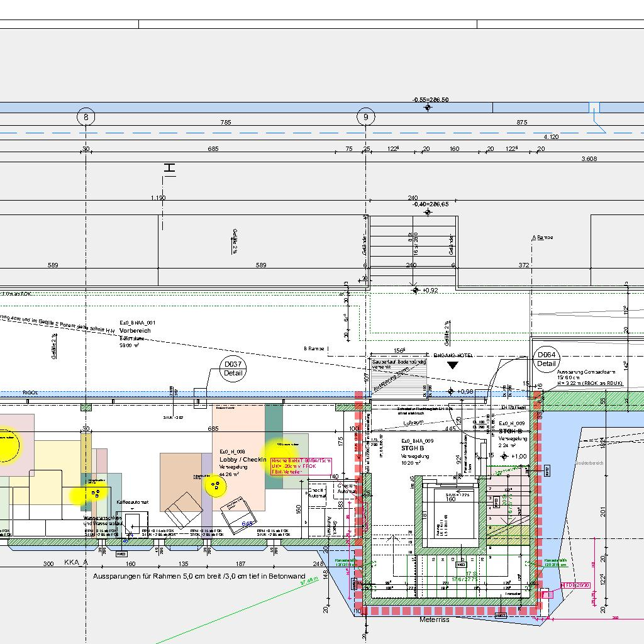Click the +1,00 elevation marker in stairwell
Viewport: 644px width, 644px height.
504,457
